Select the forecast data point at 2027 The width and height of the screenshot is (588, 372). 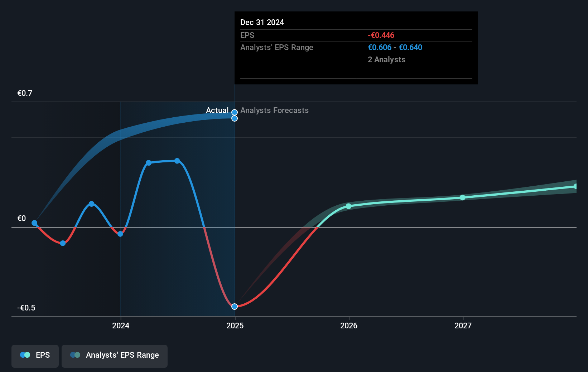pos(462,197)
